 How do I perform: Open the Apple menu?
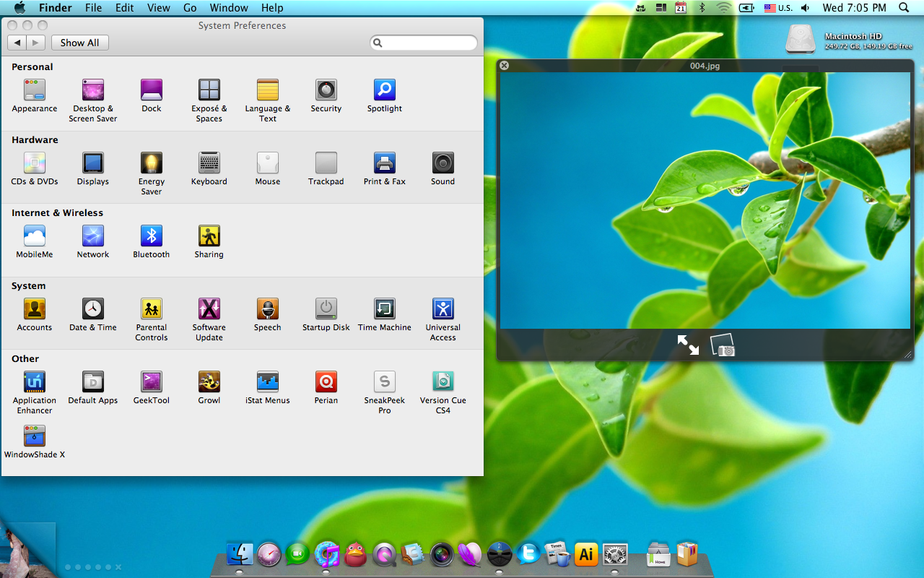point(19,8)
